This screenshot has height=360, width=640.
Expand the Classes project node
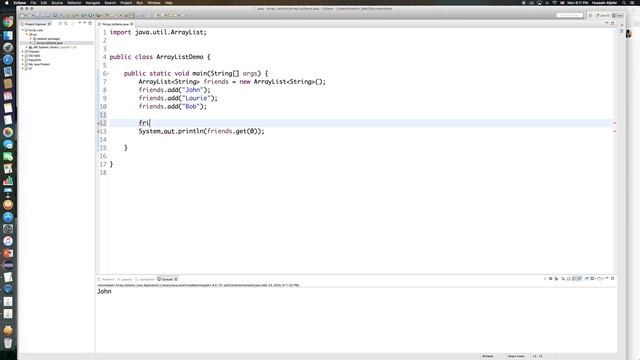point(23,51)
